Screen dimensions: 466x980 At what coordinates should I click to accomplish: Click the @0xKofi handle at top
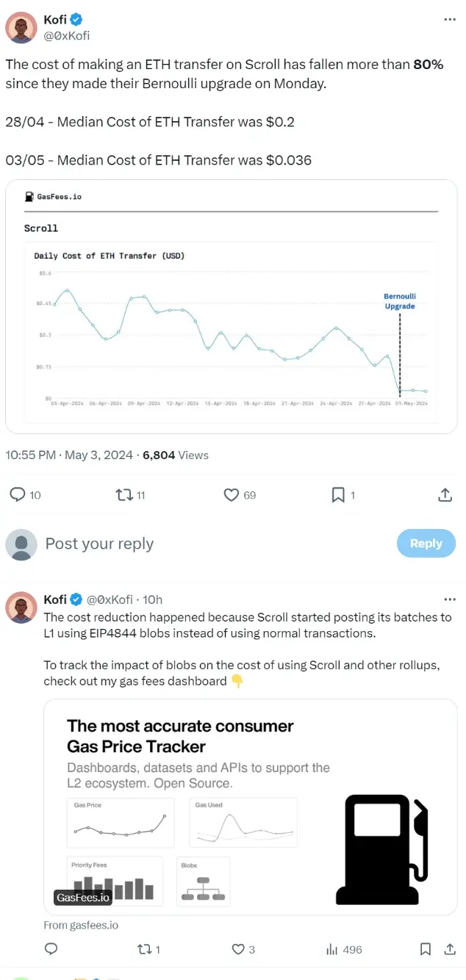pyautogui.click(x=66, y=35)
